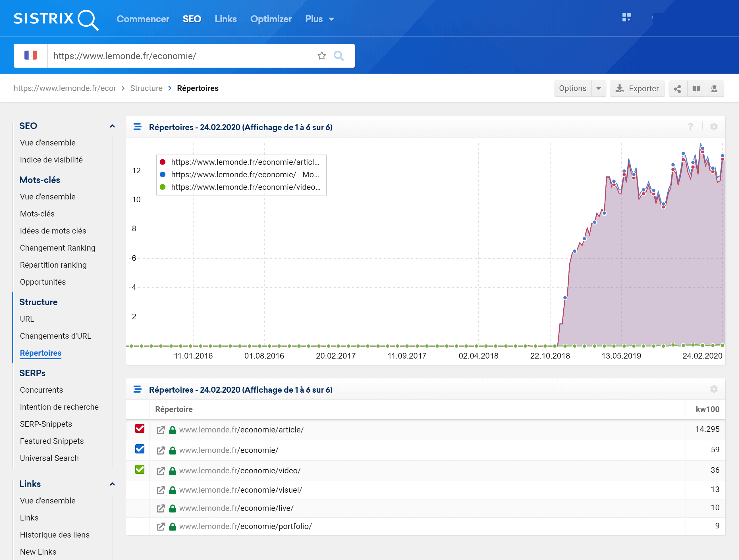
Task: Open Universal Search sidebar item
Action: pyautogui.click(x=49, y=458)
